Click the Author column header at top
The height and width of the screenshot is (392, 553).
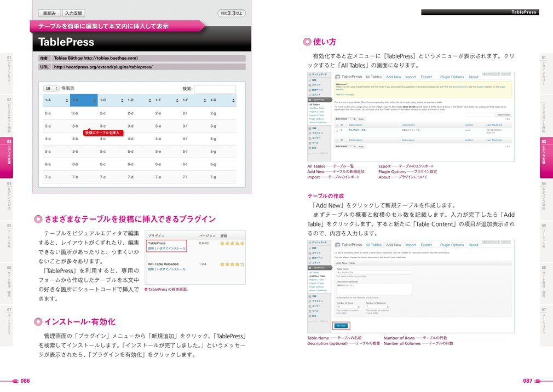tap(469, 125)
